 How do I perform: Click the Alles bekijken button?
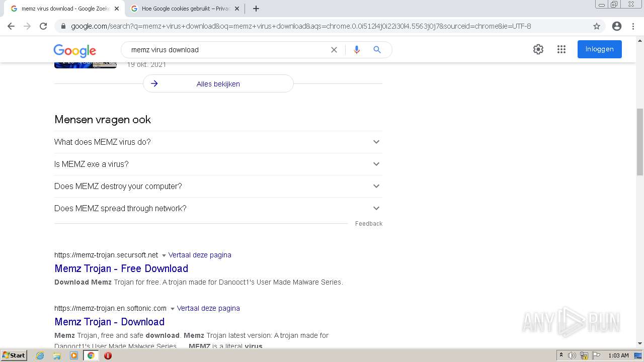[x=218, y=84]
